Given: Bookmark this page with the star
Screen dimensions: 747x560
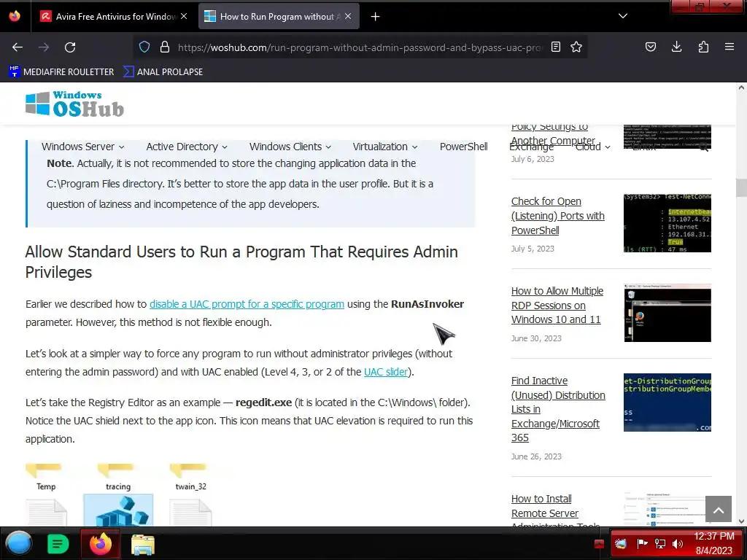Looking at the screenshot, I should point(576,47).
